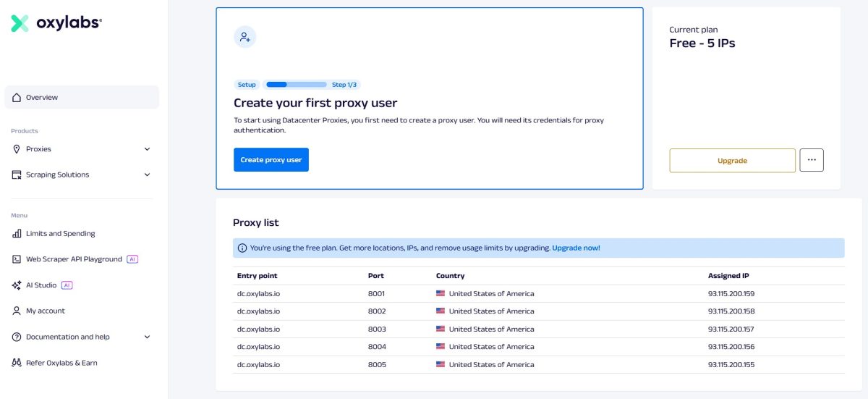
Task: Click the info icon in free plan banner
Action: click(242, 248)
